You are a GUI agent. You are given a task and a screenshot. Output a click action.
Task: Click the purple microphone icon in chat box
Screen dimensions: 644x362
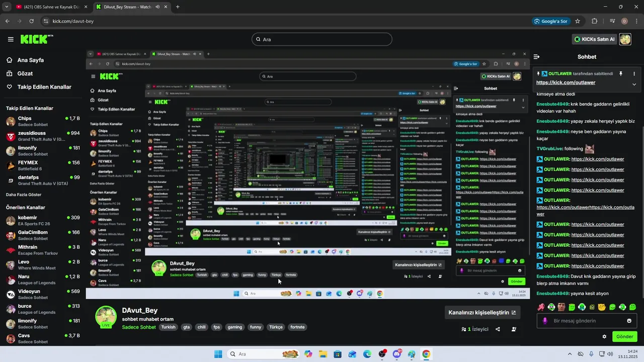[x=545, y=321]
